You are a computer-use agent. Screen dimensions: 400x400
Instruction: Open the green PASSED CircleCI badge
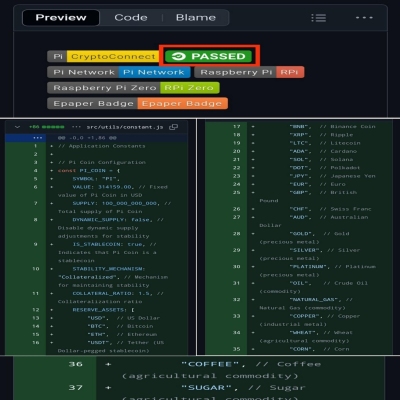pyautogui.click(x=209, y=56)
